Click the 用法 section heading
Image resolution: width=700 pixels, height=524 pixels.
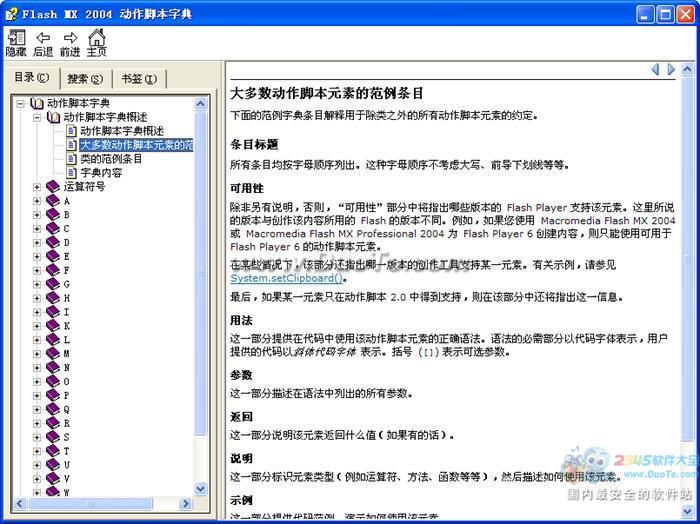(241, 320)
